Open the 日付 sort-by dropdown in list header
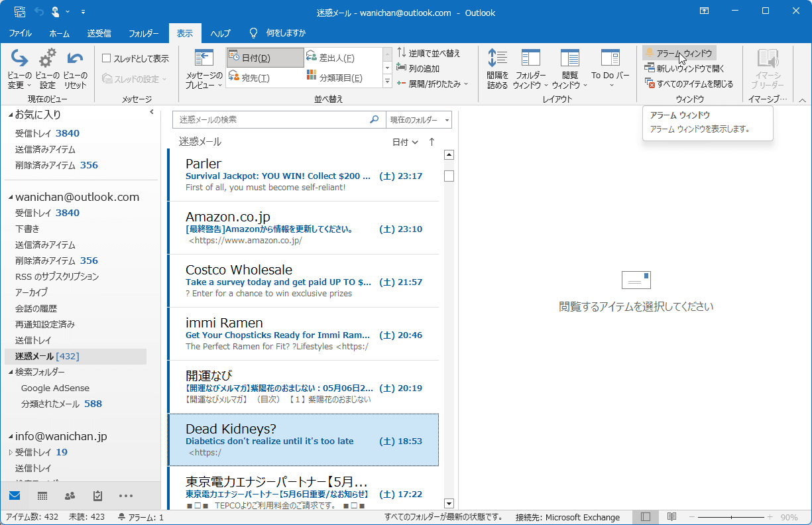 point(405,142)
